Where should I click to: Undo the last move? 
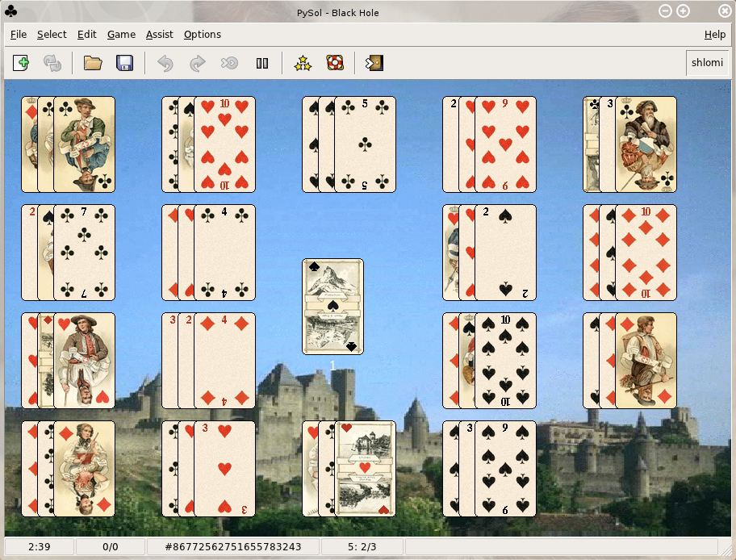click(x=165, y=63)
